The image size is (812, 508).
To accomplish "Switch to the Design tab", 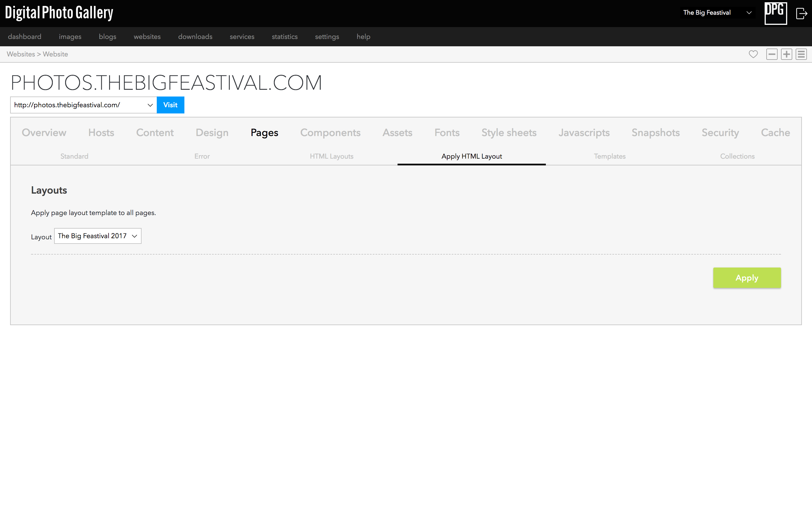I will tap(212, 132).
